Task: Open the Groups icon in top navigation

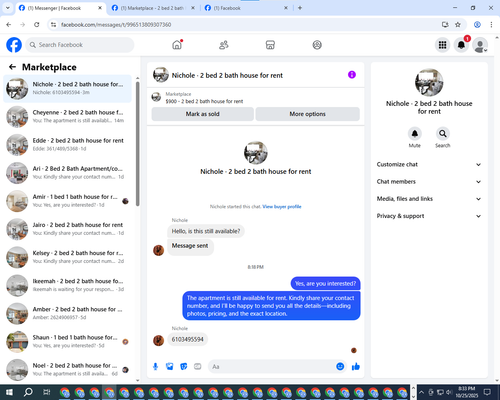Action: pos(317,45)
